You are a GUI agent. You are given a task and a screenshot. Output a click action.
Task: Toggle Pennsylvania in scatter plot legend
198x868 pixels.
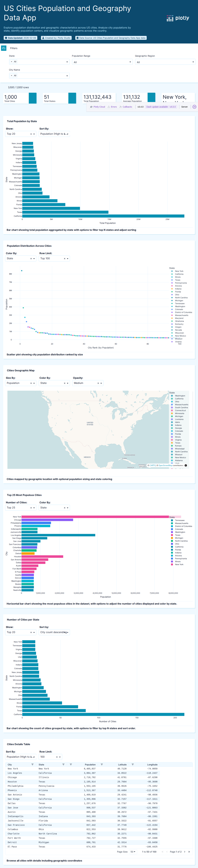coord(179,283)
